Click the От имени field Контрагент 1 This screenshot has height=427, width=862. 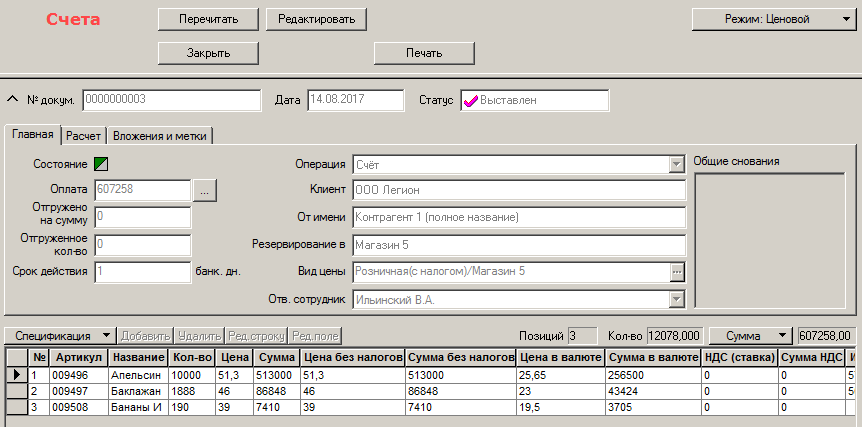coord(519,217)
